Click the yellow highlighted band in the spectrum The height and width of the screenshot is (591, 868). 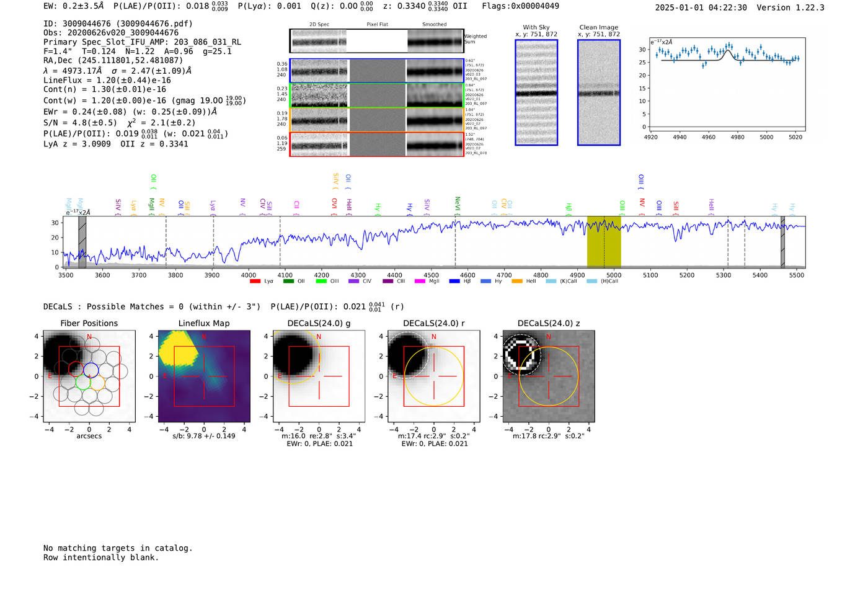(x=604, y=242)
